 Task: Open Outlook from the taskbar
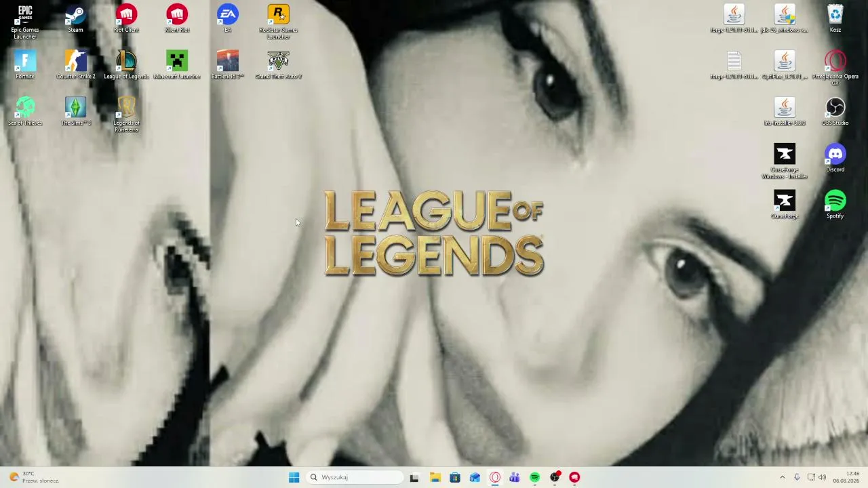pos(475,477)
